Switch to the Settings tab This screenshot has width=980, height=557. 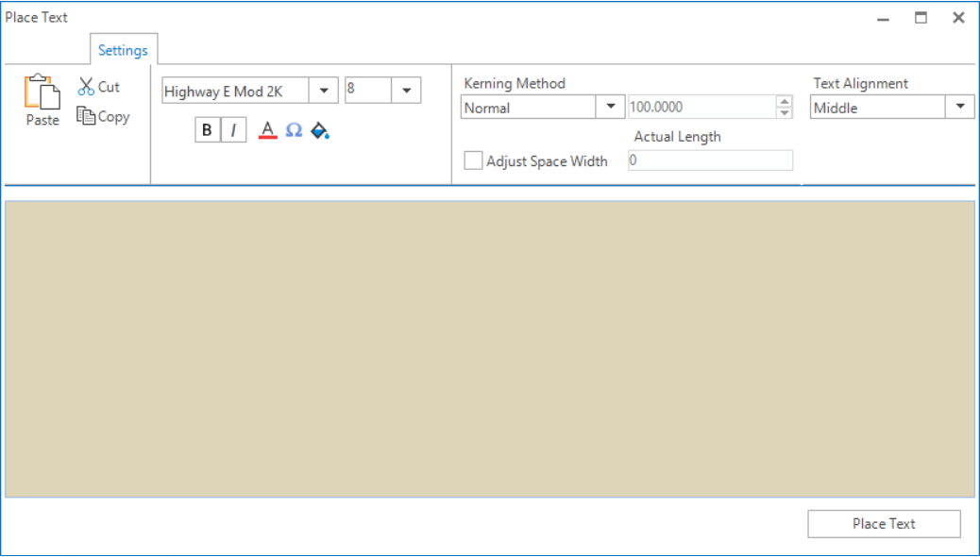pos(123,50)
